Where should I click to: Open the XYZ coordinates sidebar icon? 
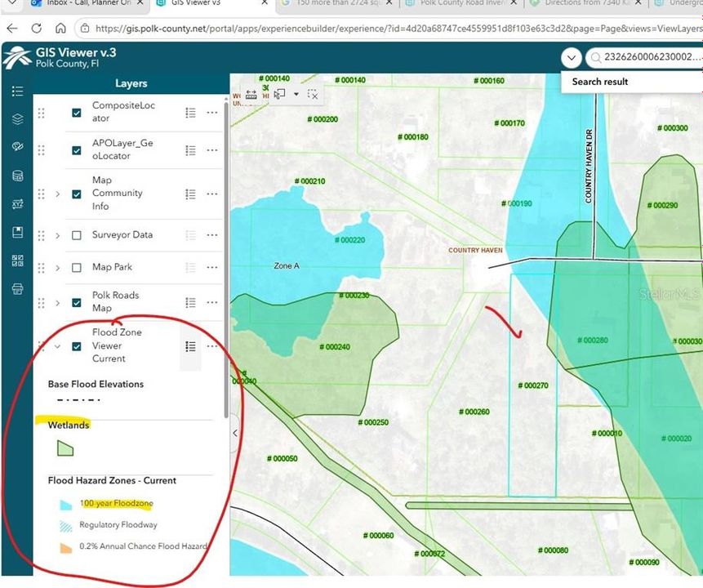[17, 204]
